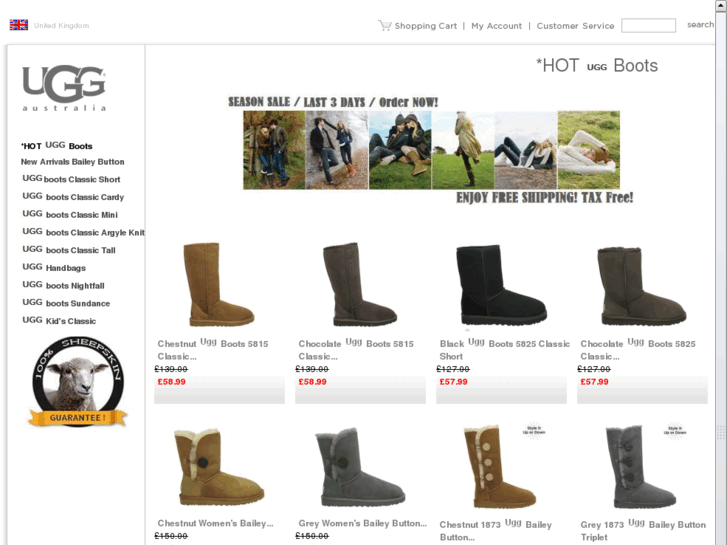
Task: Click the United Kingdom flag icon
Action: pos(19,25)
